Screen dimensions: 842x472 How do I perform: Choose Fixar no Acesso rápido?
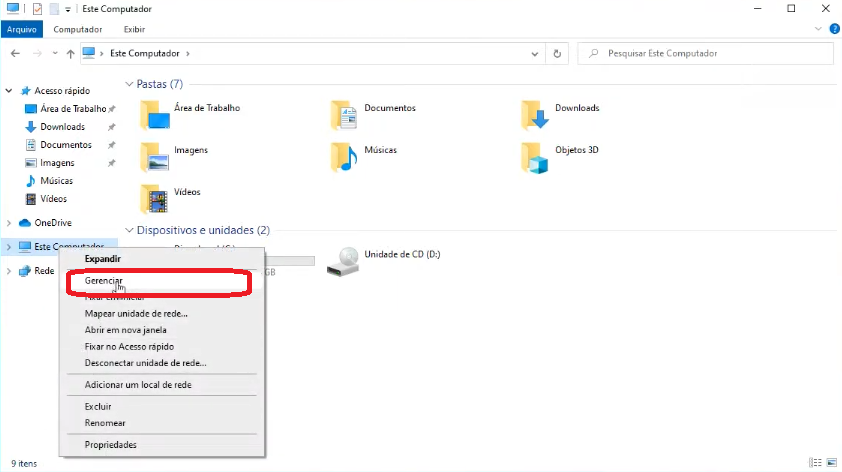point(162,346)
